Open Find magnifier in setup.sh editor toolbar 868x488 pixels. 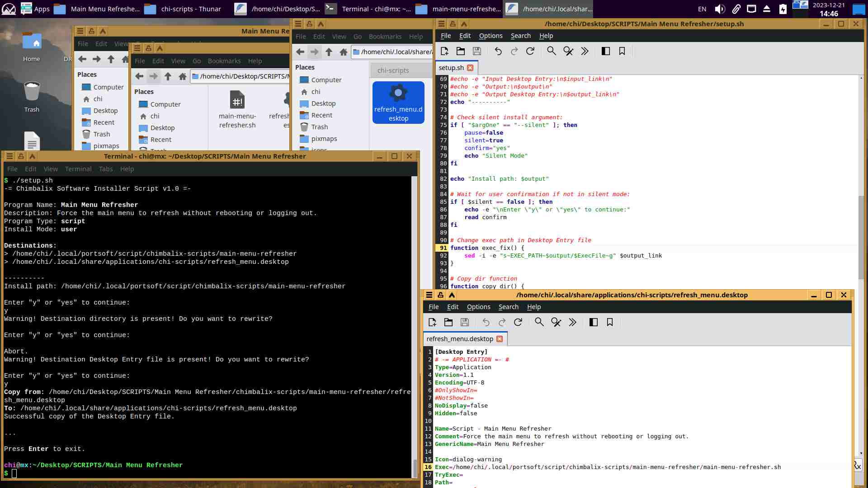[x=551, y=51]
